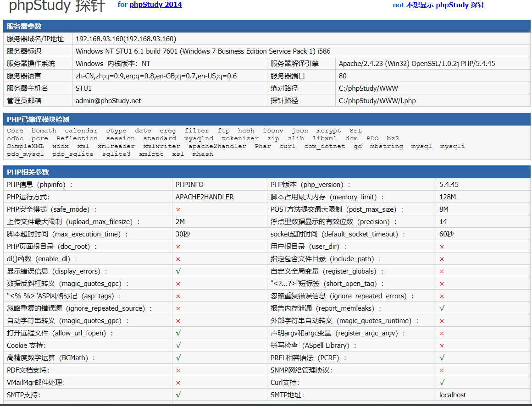Click the red cross for PDF文档支持
The width and height of the screenshot is (532, 406).
[x=178, y=370]
